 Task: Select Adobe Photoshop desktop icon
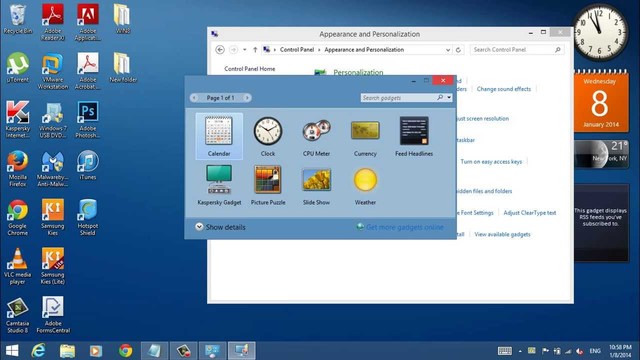click(88, 120)
